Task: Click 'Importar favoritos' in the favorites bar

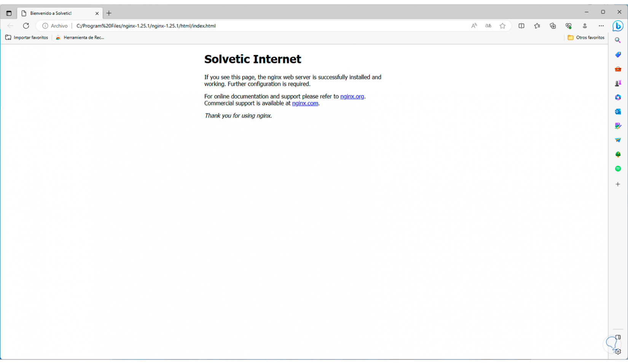Action: point(27,38)
